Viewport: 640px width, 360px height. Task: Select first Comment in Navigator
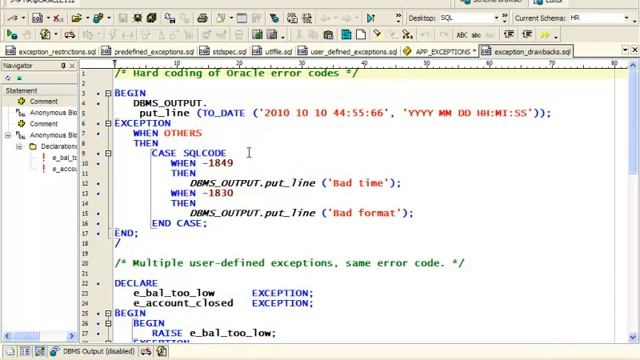pos(43,101)
